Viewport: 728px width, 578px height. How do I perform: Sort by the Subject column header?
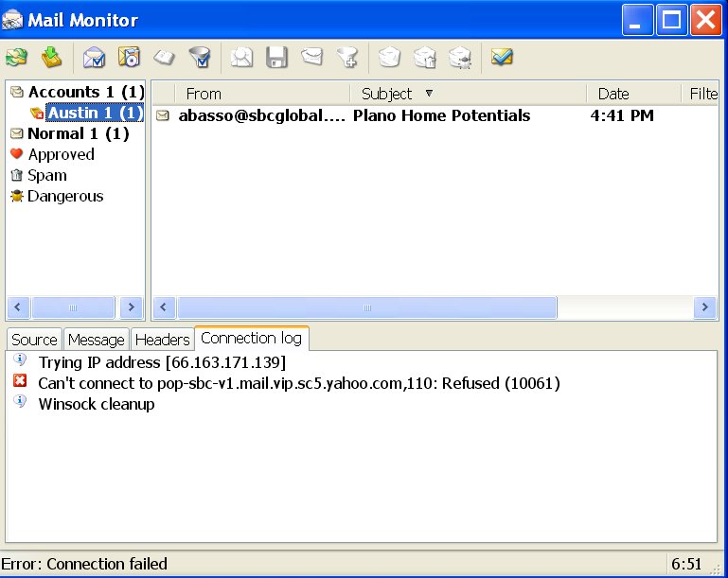click(468, 94)
